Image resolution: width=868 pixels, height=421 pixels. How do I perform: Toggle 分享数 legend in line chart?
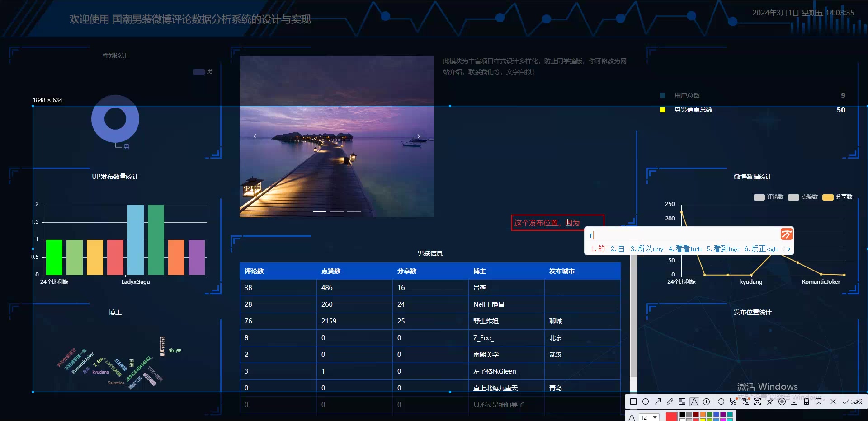(837, 197)
